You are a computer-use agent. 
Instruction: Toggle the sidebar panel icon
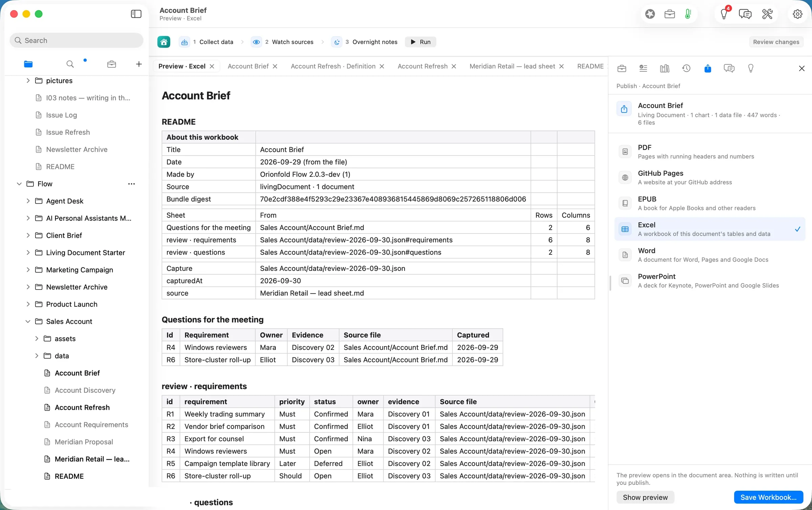tap(136, 14)
